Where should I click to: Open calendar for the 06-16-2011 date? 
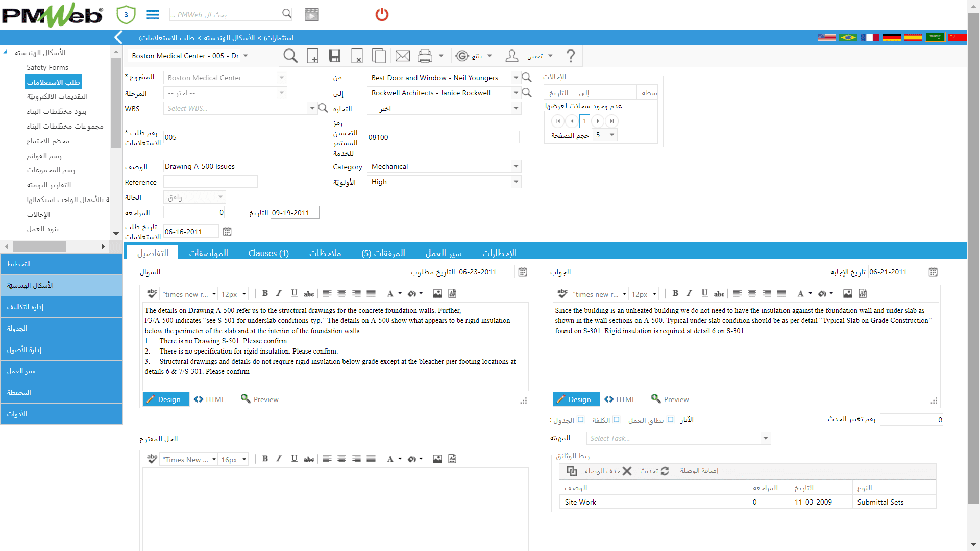[227, 232]
